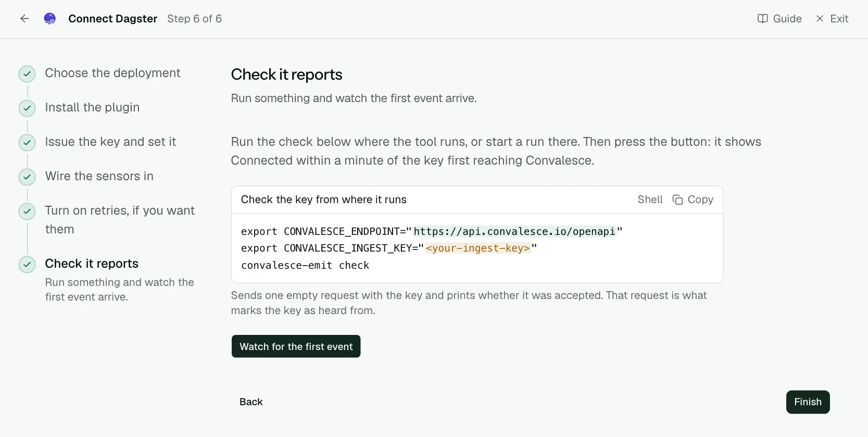Click the checkmark beside Check it reports step
The height and width of the screenshot is (437, 868).
click(x=27, y=265)
